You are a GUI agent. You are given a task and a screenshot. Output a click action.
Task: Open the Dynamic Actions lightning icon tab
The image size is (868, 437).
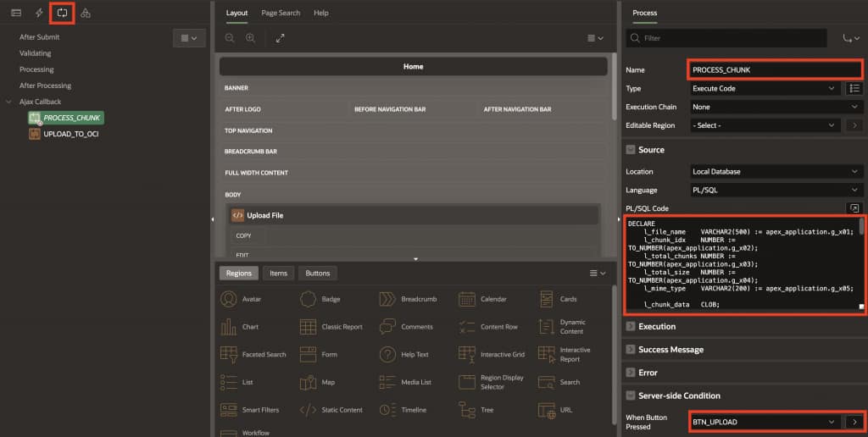click(x=39, y=13)
